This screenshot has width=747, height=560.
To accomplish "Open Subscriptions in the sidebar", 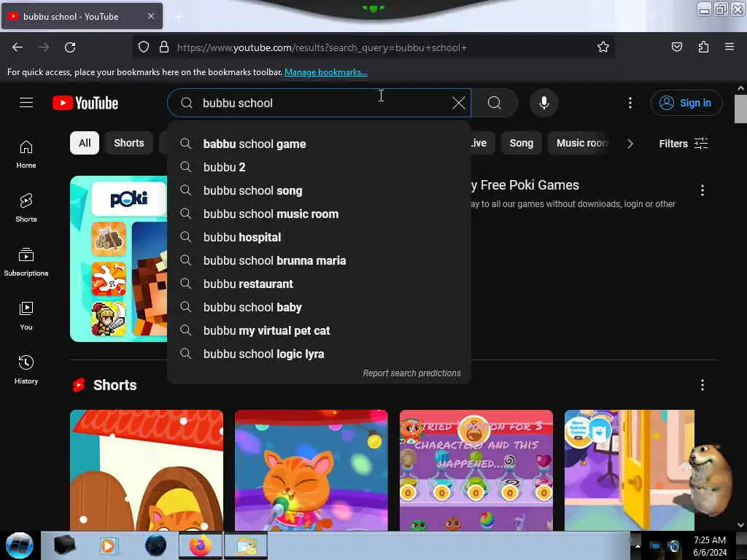I will (x=26, y=262).
